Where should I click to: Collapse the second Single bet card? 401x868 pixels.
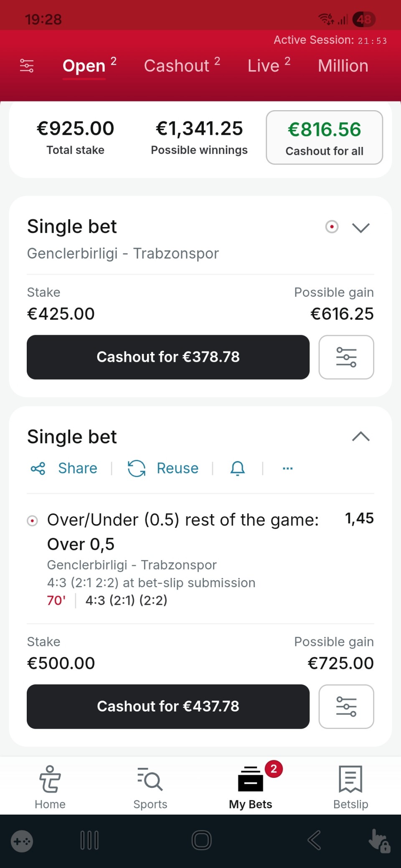point(361,437)
